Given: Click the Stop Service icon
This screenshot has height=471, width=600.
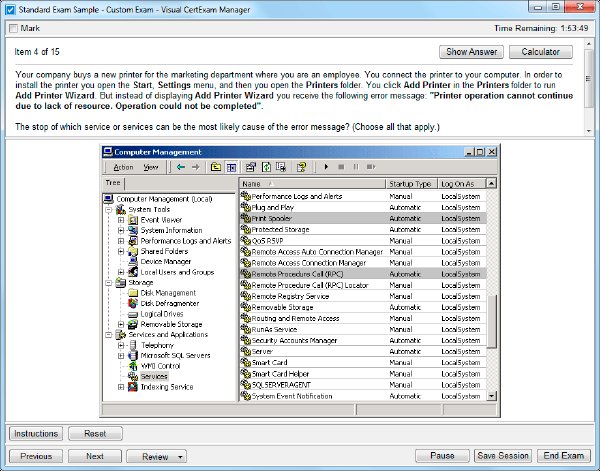Looking at the screenshot, I should click(341, 167).
